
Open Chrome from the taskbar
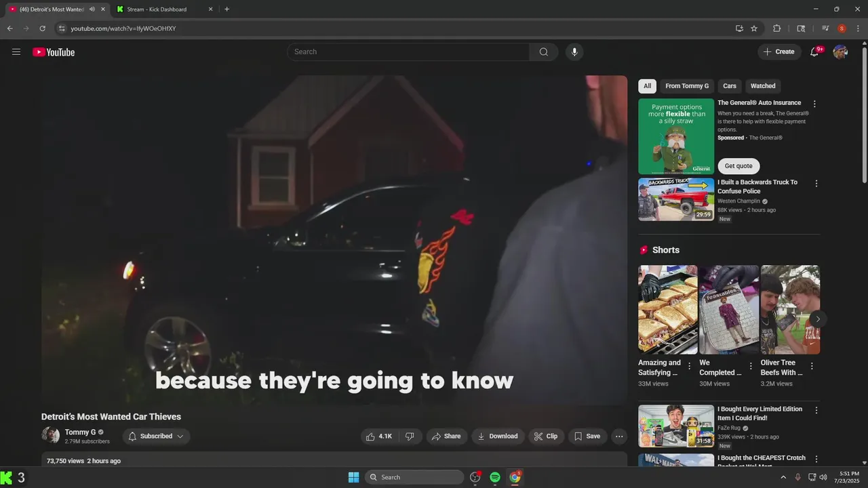(x=515, y=477)
